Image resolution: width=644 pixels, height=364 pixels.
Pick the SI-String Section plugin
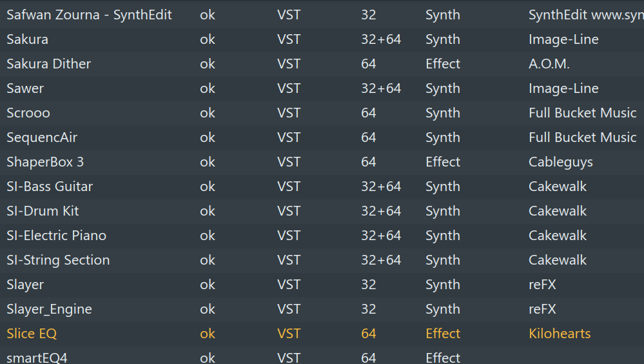click(58, 260)
